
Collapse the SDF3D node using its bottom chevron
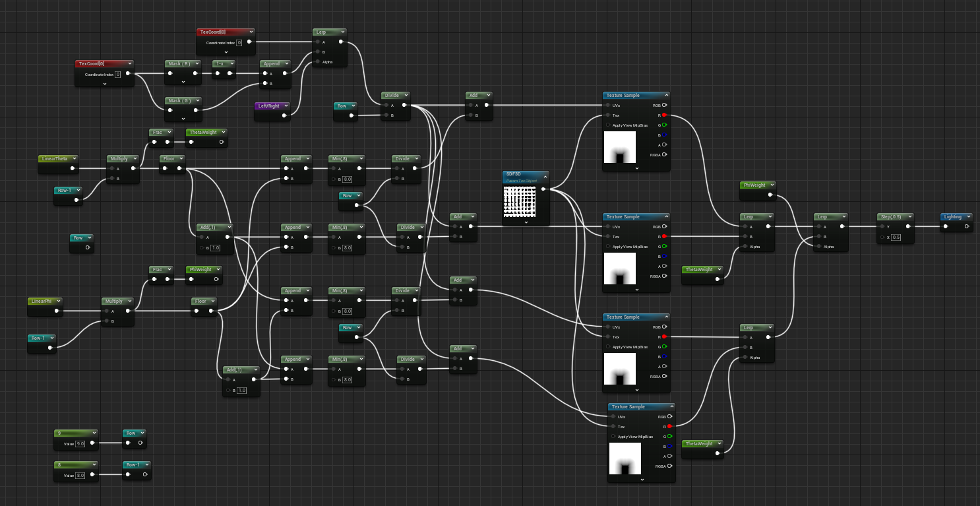[x=526, y=222]
